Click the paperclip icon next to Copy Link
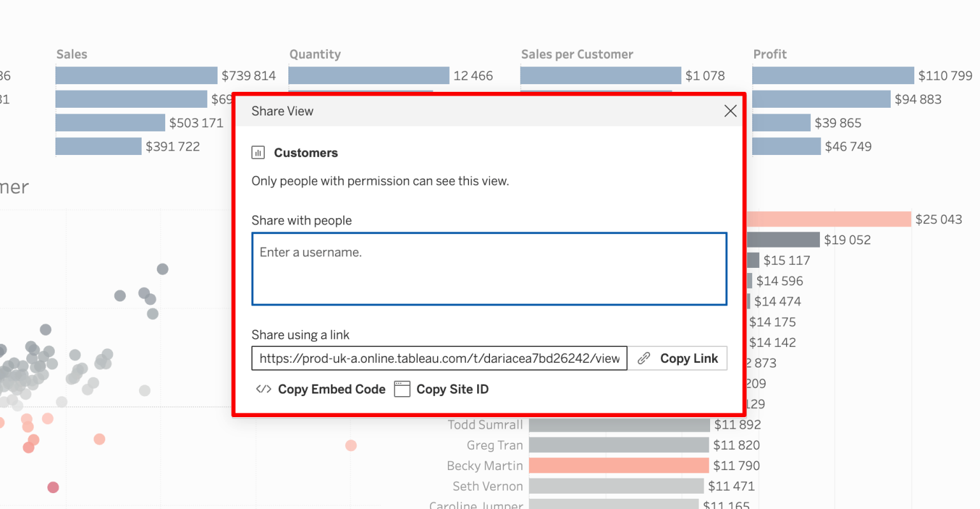Viewport: 980px width, 509px height. tap(642, 358)
